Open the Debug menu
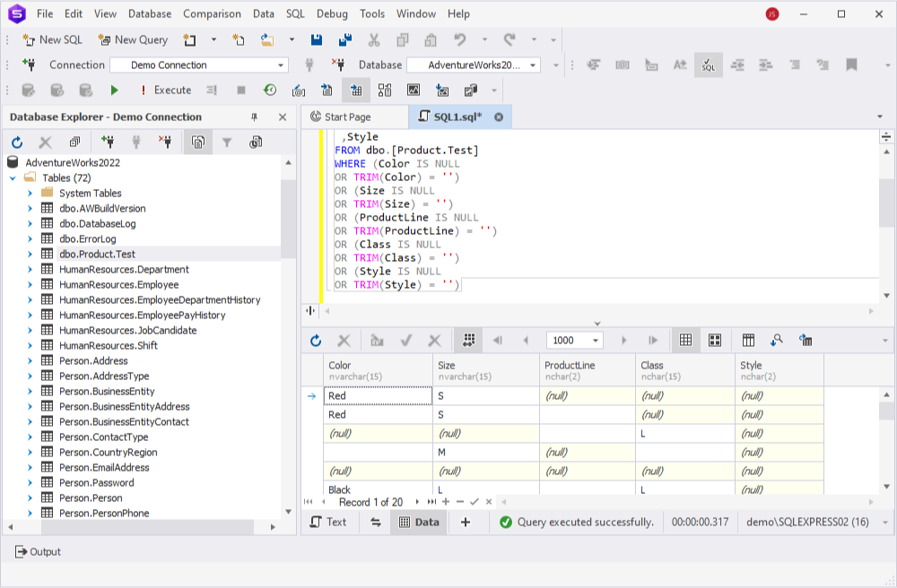 click(332, 13)
